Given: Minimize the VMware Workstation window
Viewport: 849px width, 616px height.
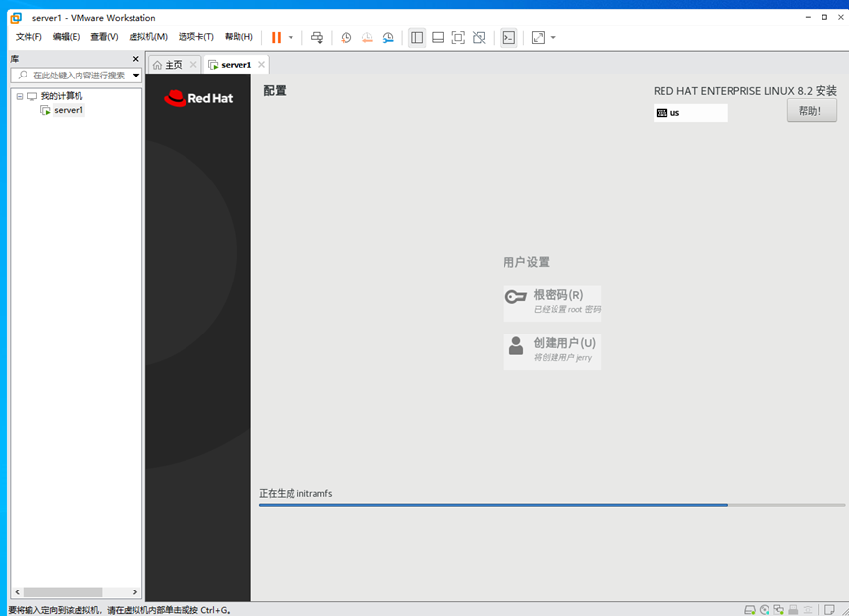Looking at the screenshot, I should pos(808,17).
